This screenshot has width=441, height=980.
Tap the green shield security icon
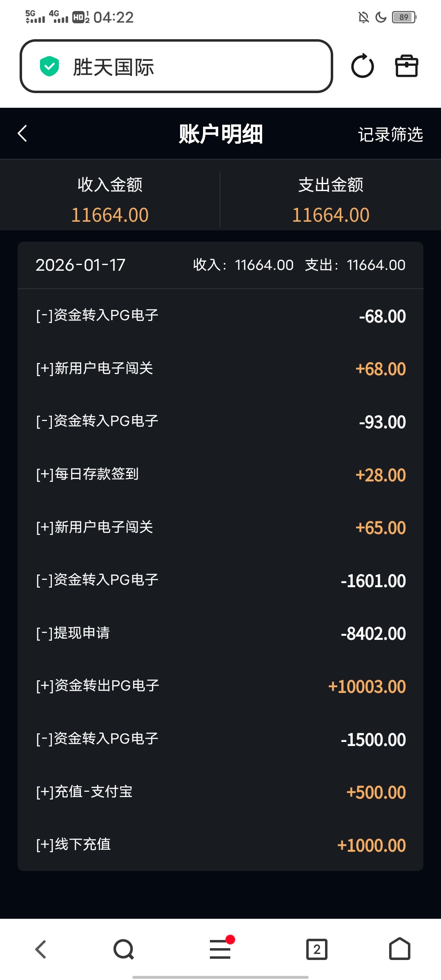49,66
